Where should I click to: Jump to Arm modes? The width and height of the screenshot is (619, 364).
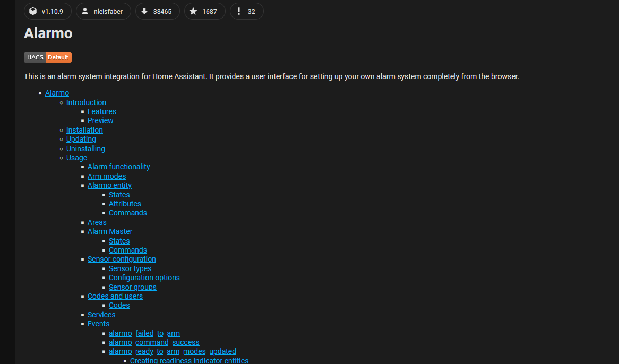[107, 176]
